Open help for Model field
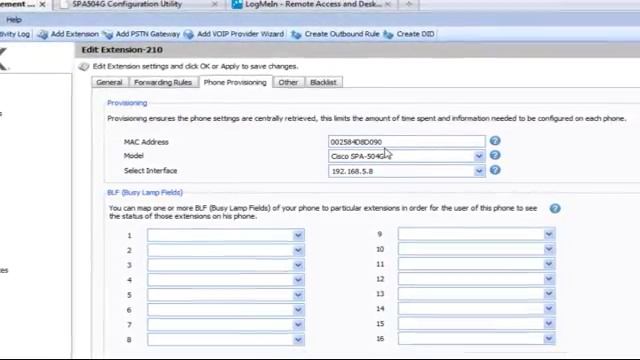640x360 pixels. pos(495,155)
